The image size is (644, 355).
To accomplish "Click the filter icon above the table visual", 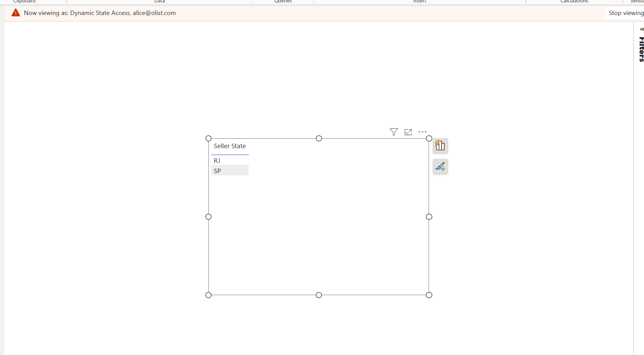I will coord(394,132).
